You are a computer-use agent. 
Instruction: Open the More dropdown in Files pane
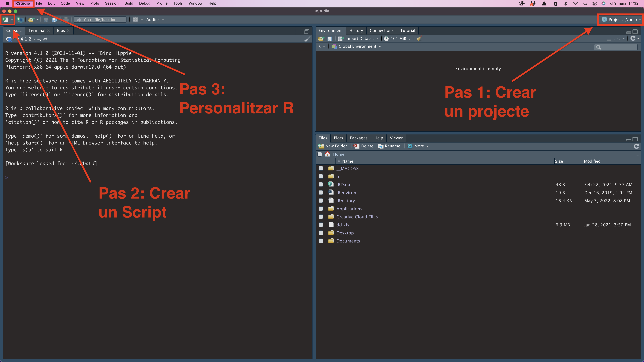(x=418, y=146)
